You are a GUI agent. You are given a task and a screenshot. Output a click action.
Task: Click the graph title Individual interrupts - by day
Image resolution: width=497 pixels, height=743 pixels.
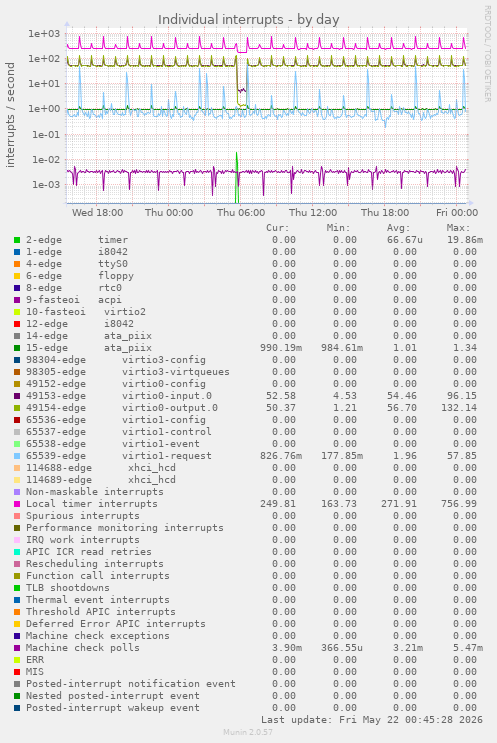(x=248, y=20)
